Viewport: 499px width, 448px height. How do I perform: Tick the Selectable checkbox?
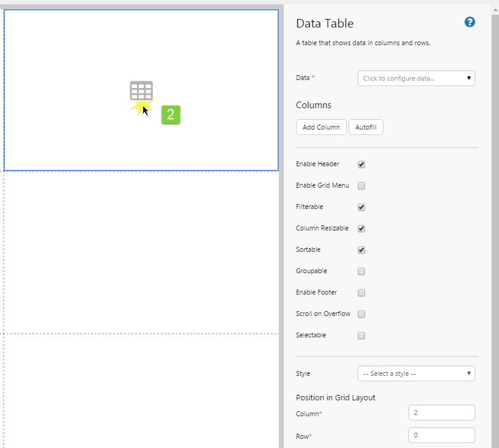(x=361, y=336)
